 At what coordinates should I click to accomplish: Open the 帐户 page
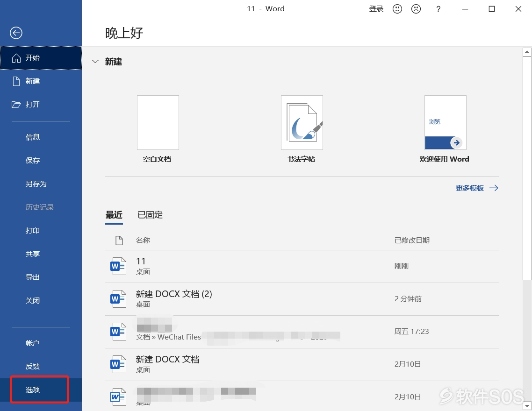(41, 343)
